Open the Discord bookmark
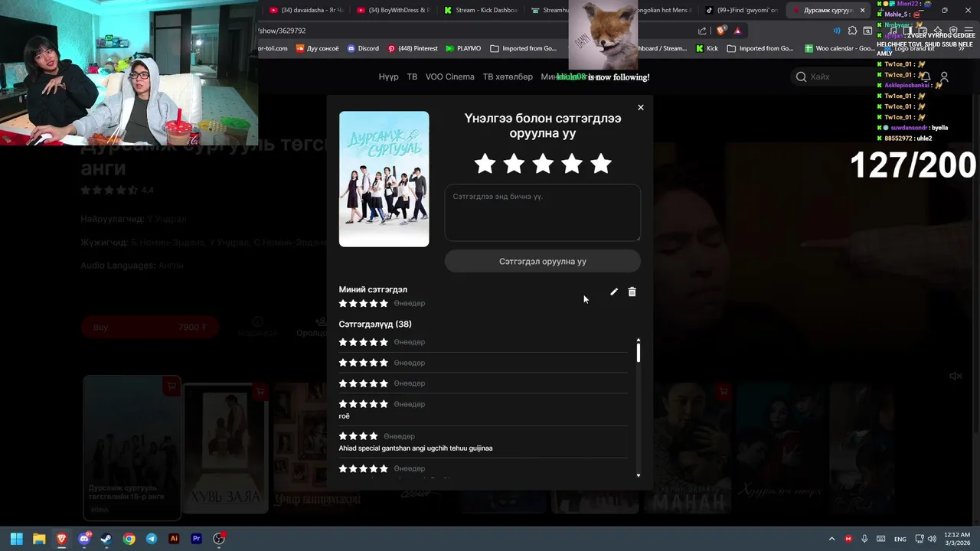This screenshot has width=980, height=551. point(363,48)
